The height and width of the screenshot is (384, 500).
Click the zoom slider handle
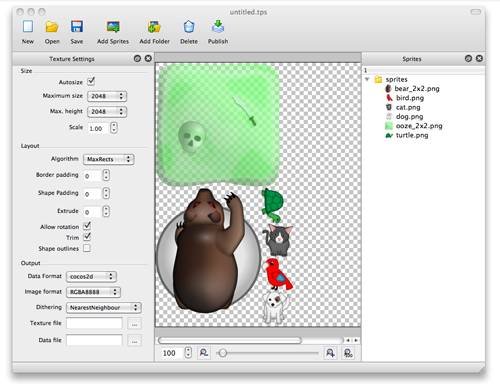223,353
